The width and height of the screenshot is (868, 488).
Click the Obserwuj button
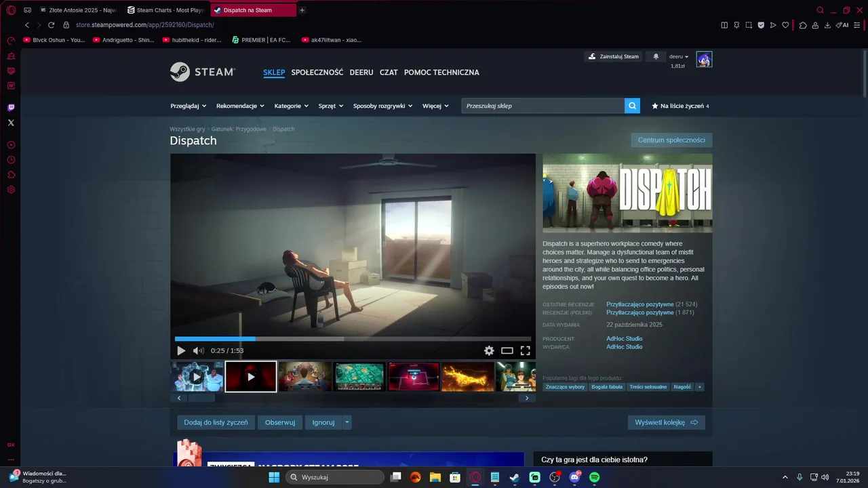pyautogui.click(x=280, y=422)
